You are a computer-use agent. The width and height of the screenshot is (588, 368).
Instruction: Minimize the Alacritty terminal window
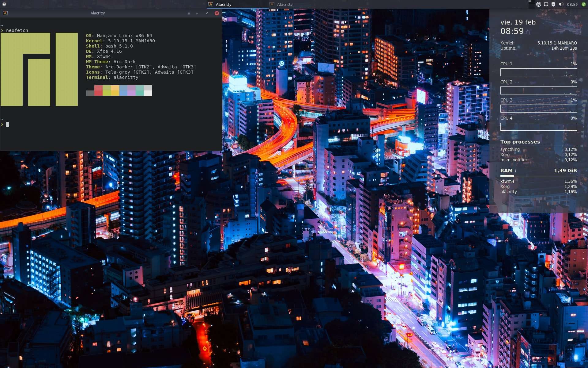197,13
